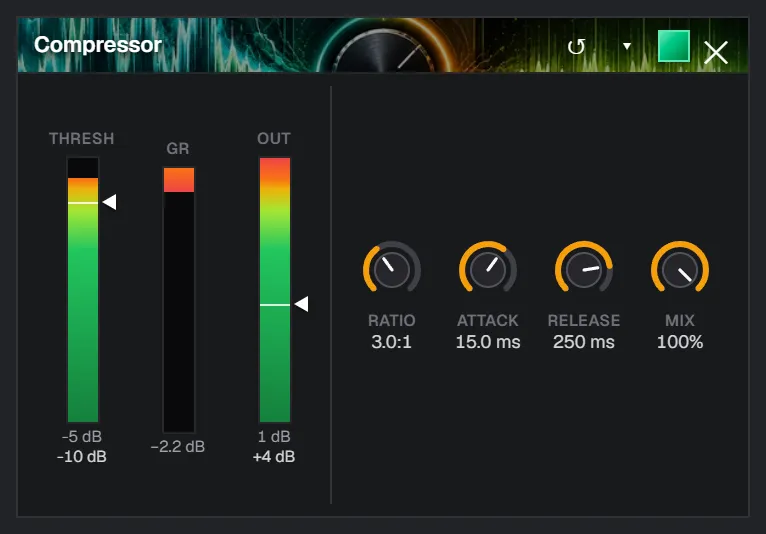Click the GR label

pyautogui.click(x=178, y=149)
